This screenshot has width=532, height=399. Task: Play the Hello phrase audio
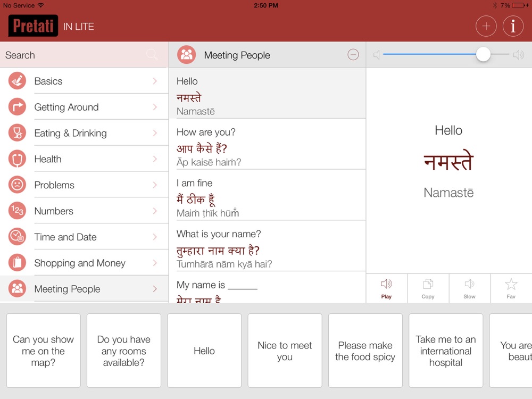[386, 288]
